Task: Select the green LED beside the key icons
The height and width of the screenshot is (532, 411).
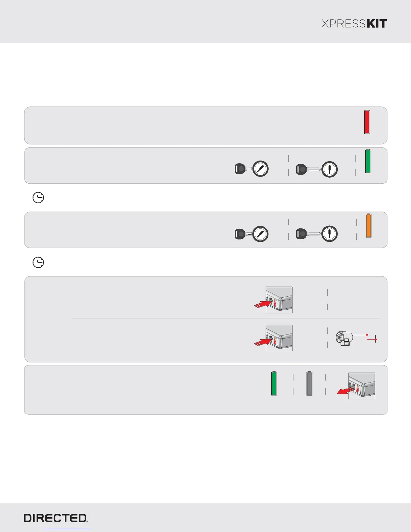Action: (368, 162)
